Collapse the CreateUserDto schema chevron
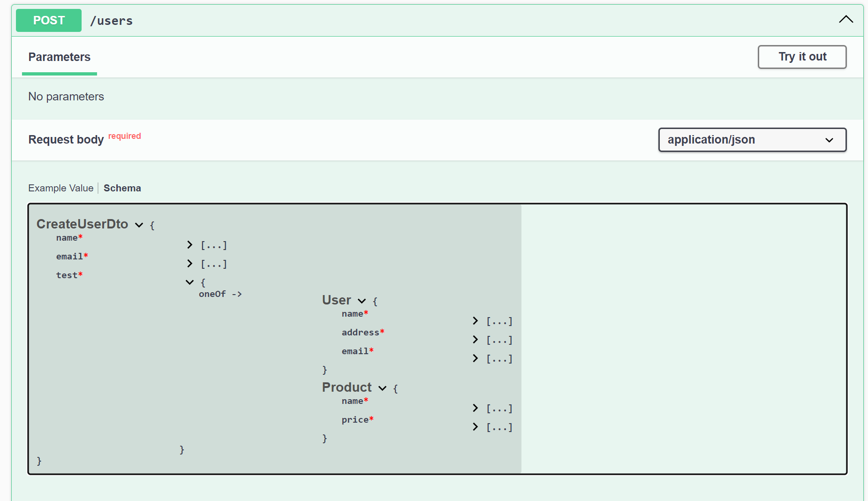The image size is (868, 501). pos(139,225)
